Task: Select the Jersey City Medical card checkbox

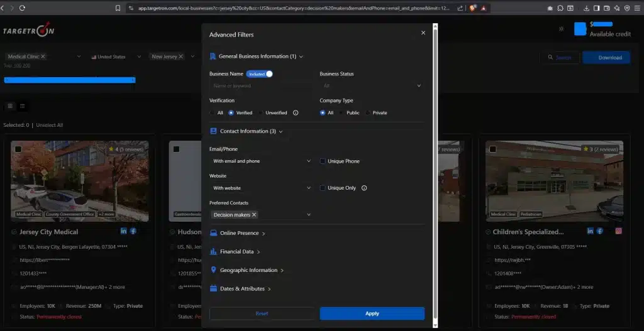Action: (18, 149)
